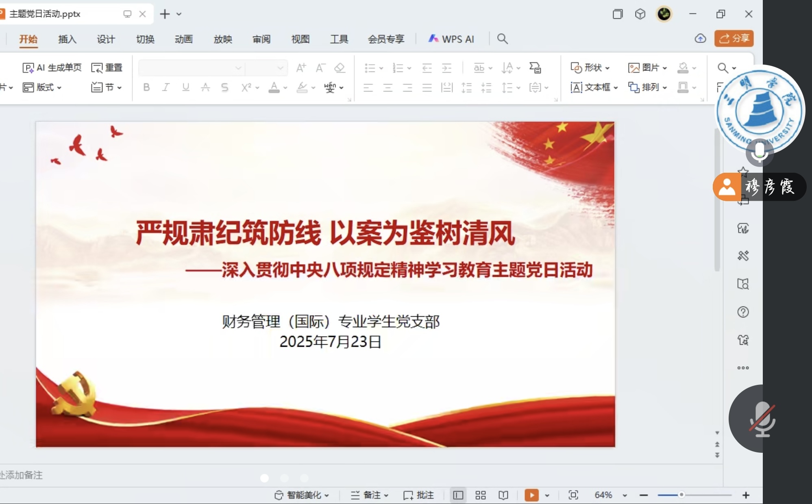Screen dimensions: 812x504
Task: Align text right
Action: (x=407, y=87)
